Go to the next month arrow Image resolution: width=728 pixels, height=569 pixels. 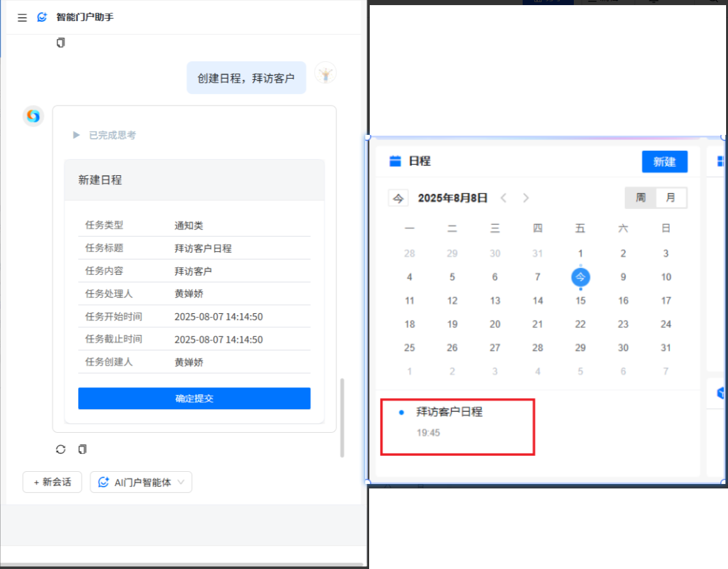click(526, 198)
